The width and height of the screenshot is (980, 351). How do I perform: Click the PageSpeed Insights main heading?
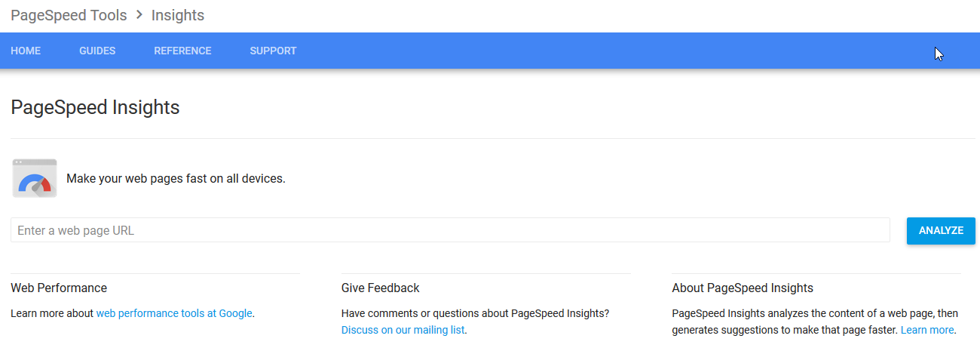(x=95, y=107)
